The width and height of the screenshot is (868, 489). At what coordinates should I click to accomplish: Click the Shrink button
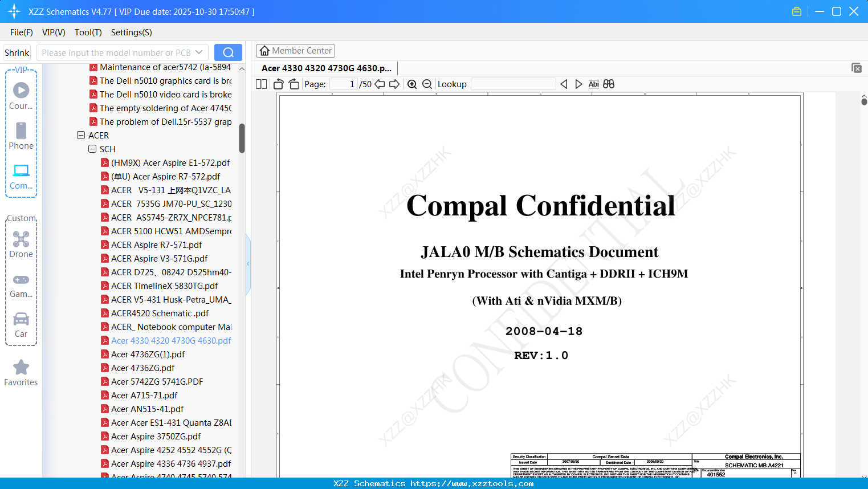click(17, 52)
